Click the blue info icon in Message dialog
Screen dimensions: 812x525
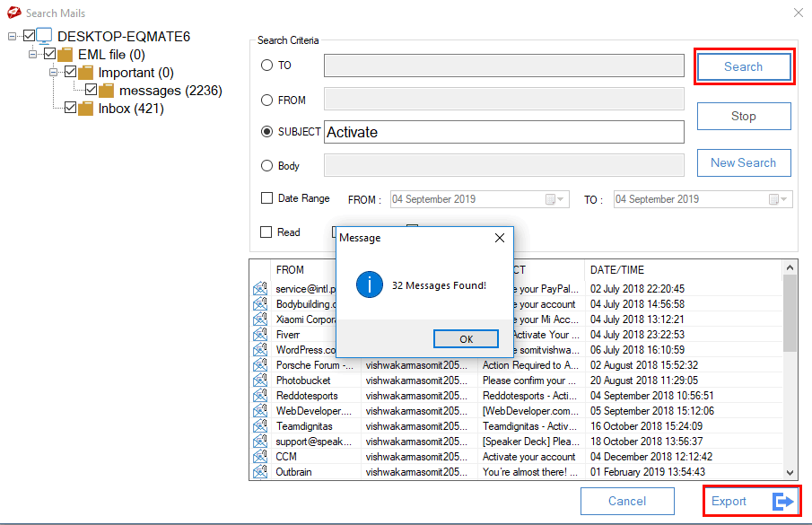pos(370,285)
